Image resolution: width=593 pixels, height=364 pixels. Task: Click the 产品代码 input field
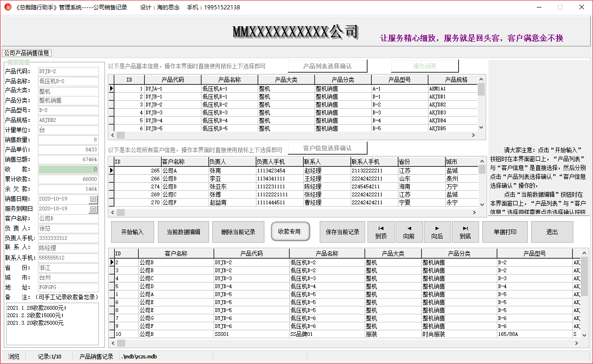pos(68,71)
